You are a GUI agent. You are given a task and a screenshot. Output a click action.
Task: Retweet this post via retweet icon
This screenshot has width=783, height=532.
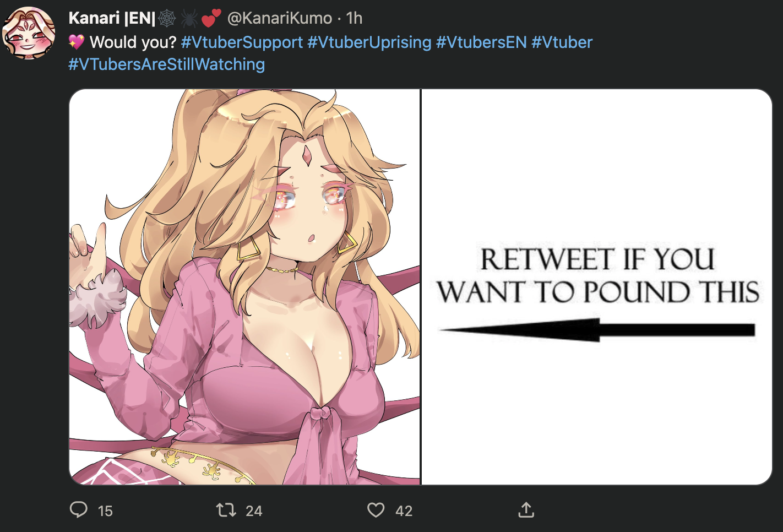click(226, 510)
